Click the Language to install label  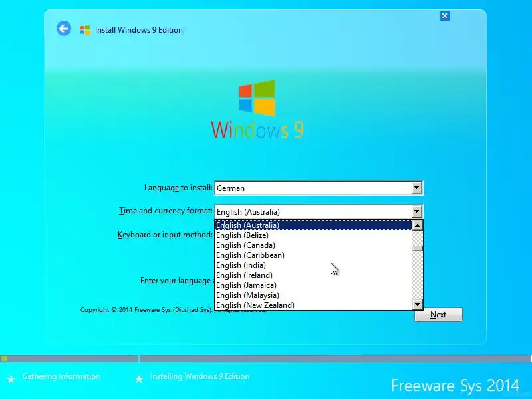(x=178, y=188)
